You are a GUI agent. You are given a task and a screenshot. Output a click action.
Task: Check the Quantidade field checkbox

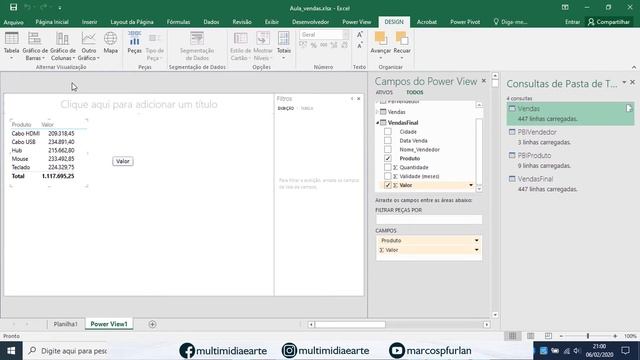388,167
